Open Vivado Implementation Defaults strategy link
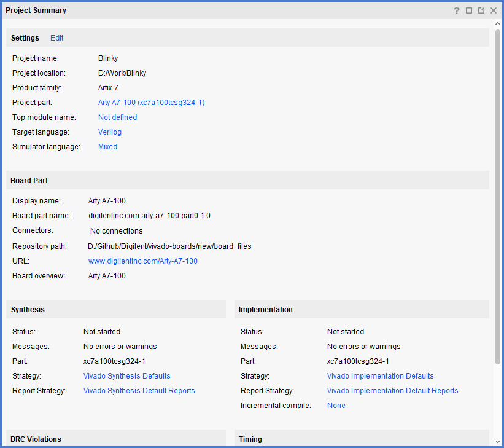504x448 pixels. (x=380, y=376)
